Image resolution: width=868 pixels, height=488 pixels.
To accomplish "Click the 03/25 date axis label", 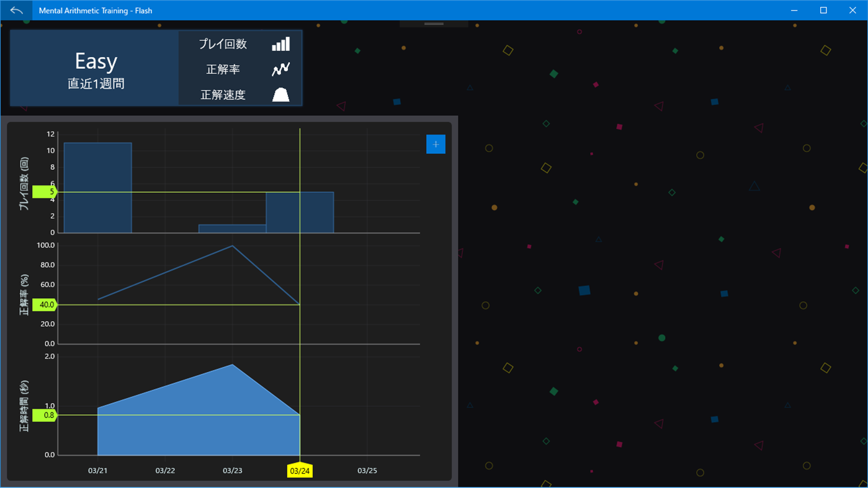I will coord(367,471).
